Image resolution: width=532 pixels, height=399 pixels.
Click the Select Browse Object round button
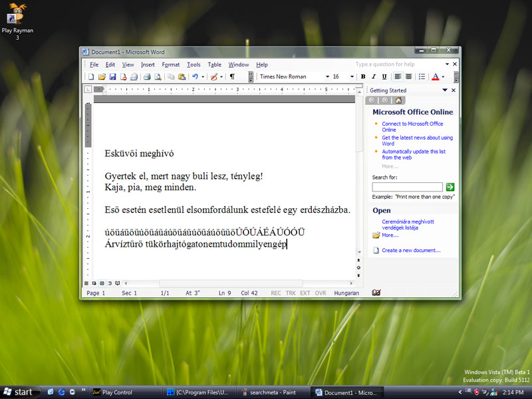click(x=358, y=268)
